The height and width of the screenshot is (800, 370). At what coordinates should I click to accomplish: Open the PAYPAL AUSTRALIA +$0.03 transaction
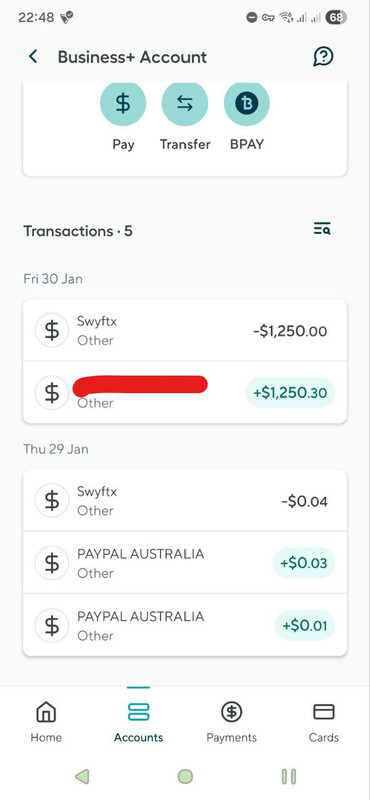185,563
